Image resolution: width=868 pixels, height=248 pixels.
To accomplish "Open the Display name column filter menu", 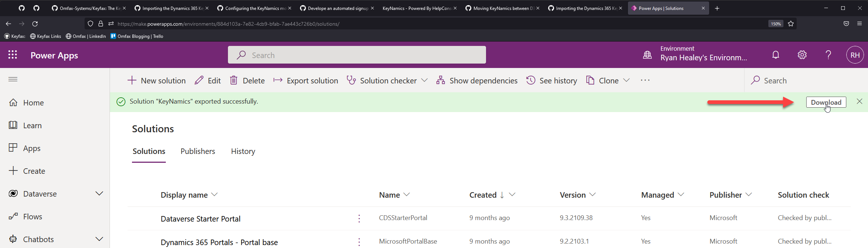I will coord(215,195).
